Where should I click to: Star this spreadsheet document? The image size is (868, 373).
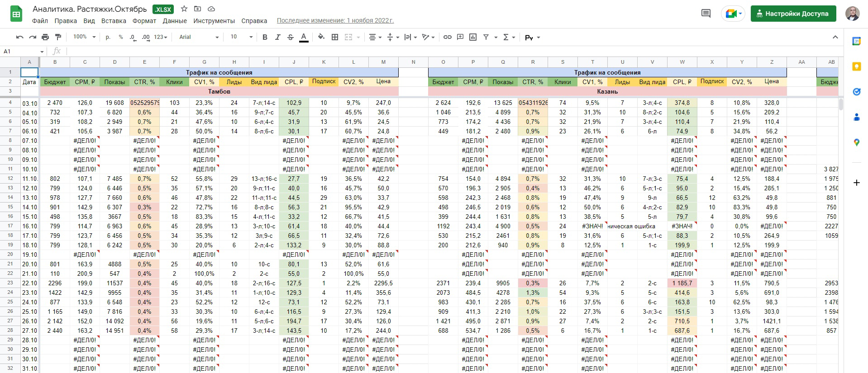pyautogui.click(x=184, y=9)
